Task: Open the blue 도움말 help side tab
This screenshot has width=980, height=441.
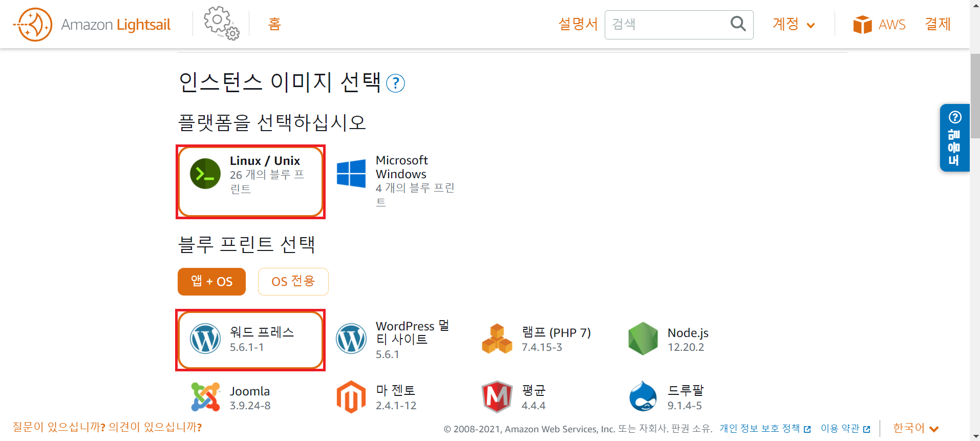Action: click(954, 138)
